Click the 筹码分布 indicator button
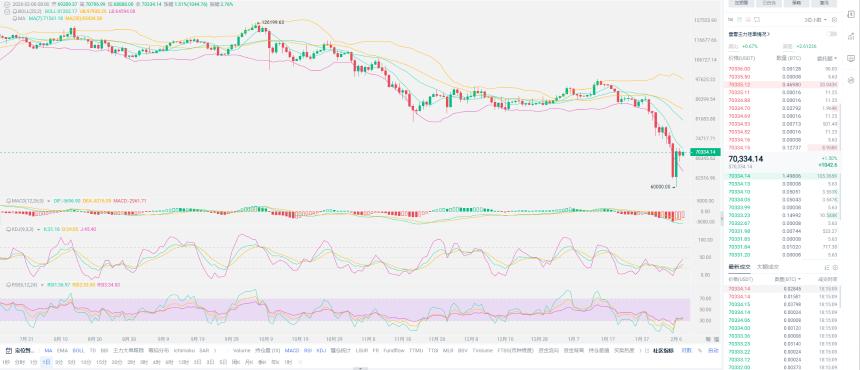This screenshot has height=370, width=860. click(159, 350)
